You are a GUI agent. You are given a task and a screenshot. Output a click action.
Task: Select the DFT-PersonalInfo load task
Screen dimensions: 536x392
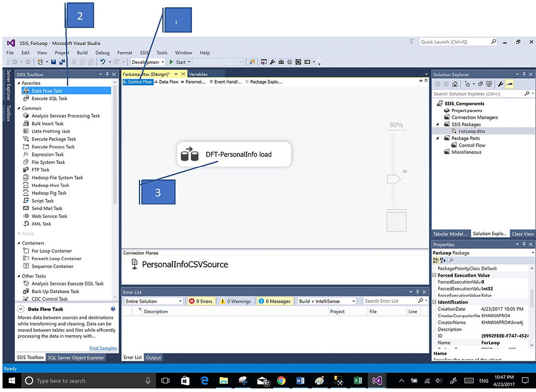pyautogui.click(x=234, y=155)
